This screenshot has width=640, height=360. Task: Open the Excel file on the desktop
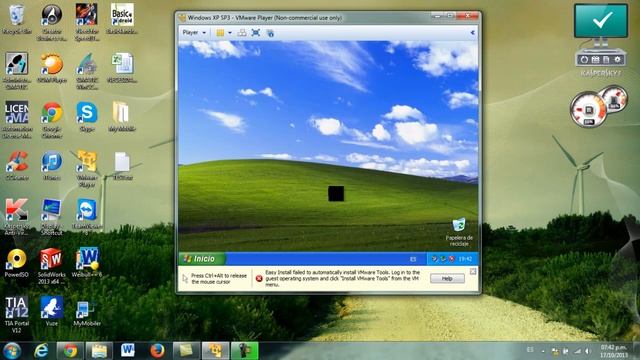(x=122, y=67)
